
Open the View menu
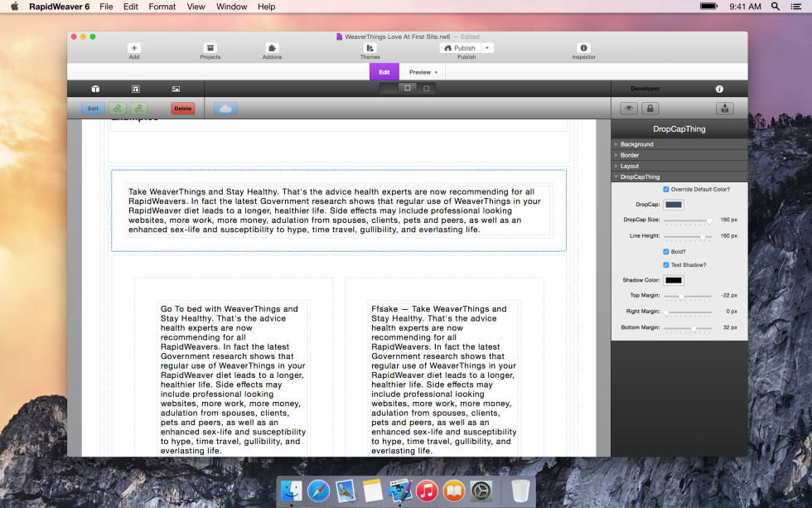click(x=196, y=7)
